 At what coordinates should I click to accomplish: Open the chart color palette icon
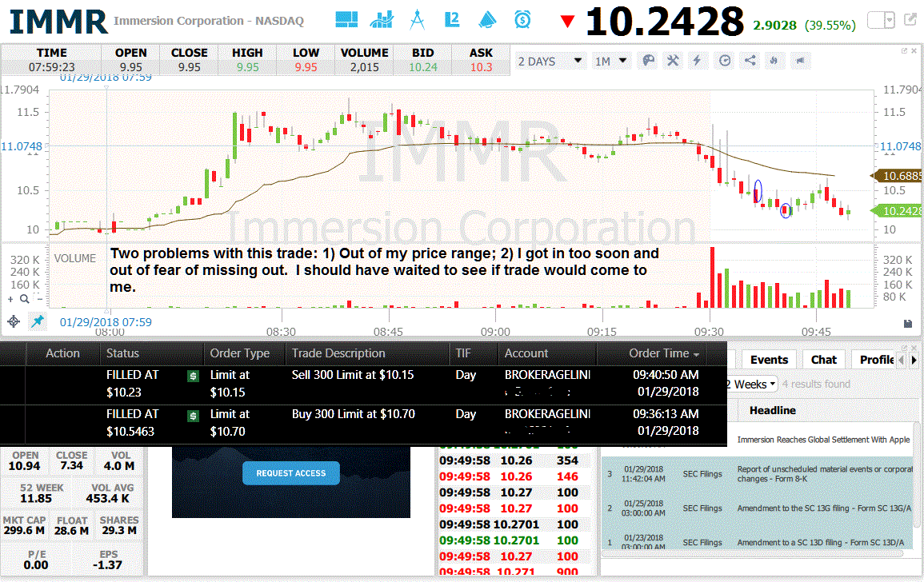648,60
